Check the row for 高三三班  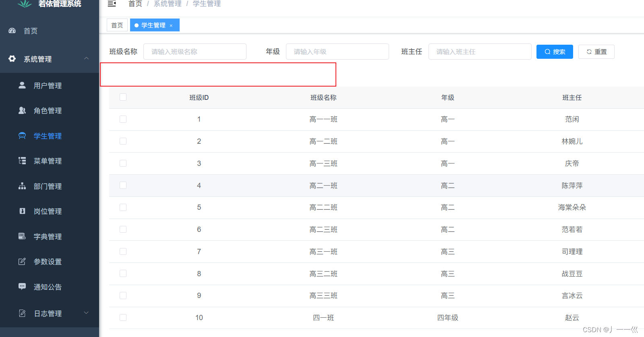(123, 296)
